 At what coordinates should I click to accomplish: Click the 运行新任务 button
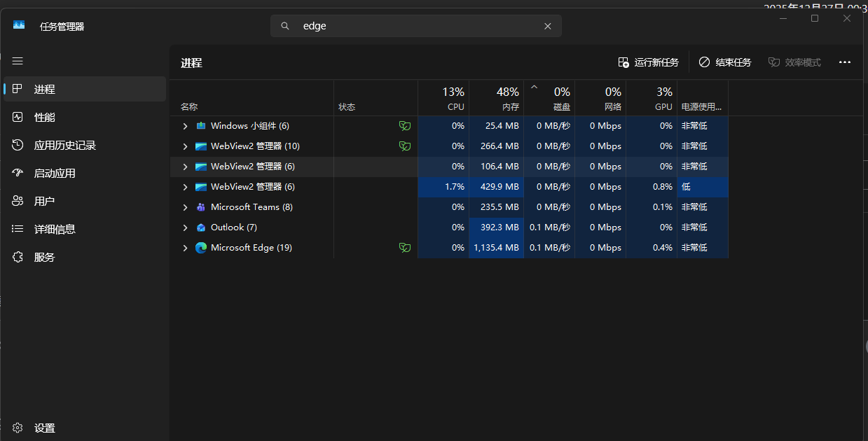point(648,62)
